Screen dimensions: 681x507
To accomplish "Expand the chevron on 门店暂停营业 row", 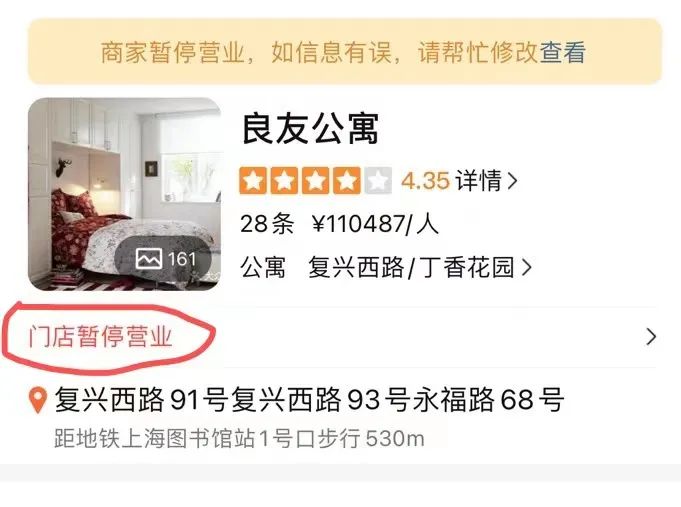I will tap(651, 337).
